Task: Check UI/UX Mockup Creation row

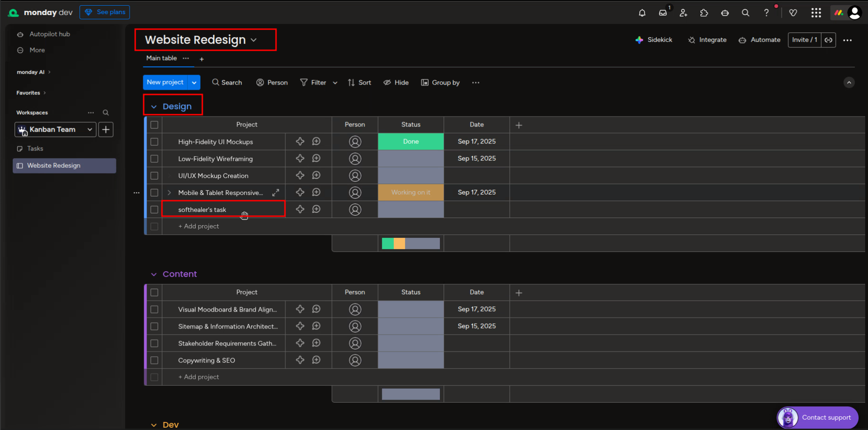Action: point(154,176)
